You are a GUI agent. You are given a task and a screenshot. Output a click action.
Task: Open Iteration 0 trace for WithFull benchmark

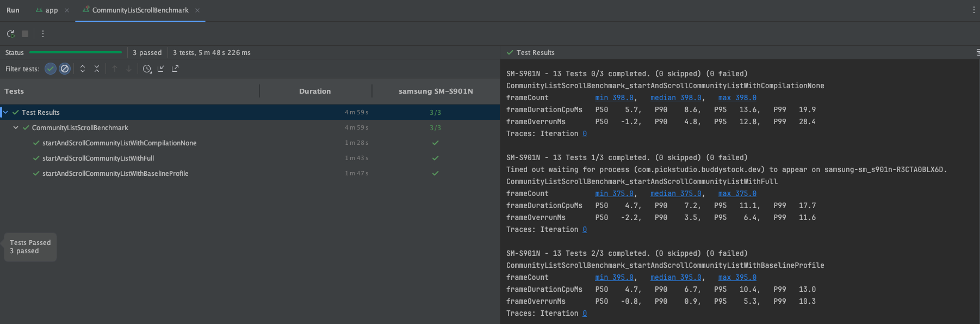tap(585, 229)
